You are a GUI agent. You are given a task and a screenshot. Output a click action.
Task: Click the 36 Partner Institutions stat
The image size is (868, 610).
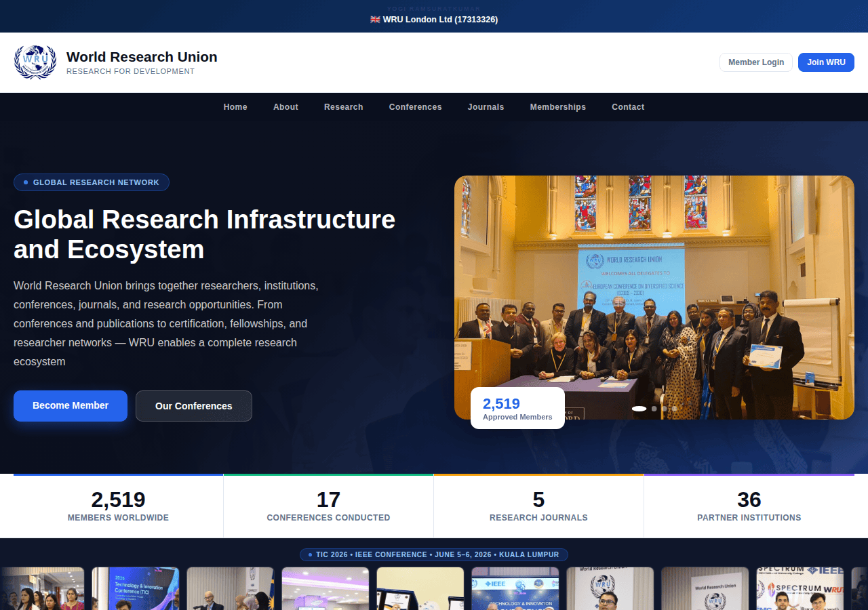click(749, 506)
